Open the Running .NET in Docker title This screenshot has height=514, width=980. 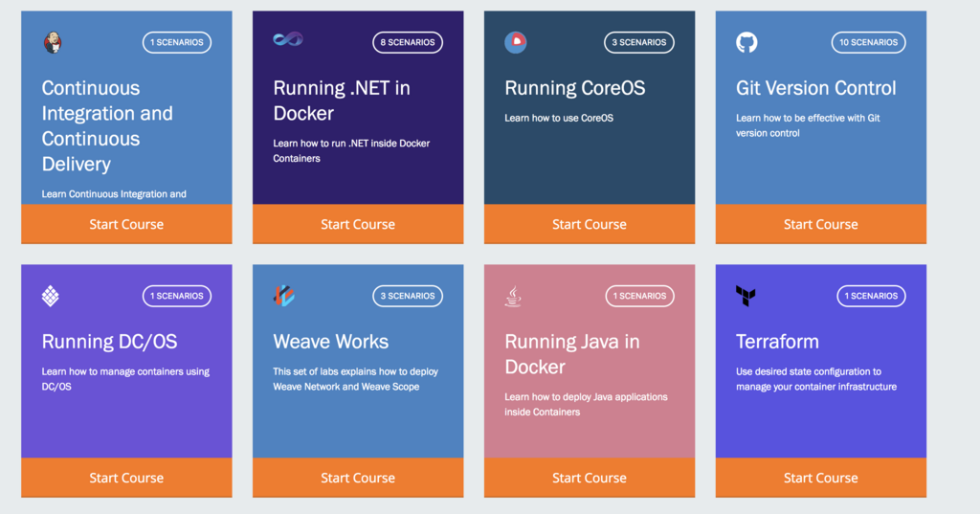click(342, 101)
